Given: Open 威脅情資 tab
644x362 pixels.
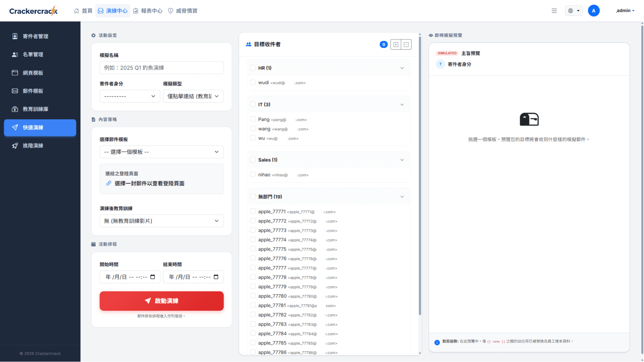Looking at the screenshot, I should pyautogui.click(x=183, y=11).
